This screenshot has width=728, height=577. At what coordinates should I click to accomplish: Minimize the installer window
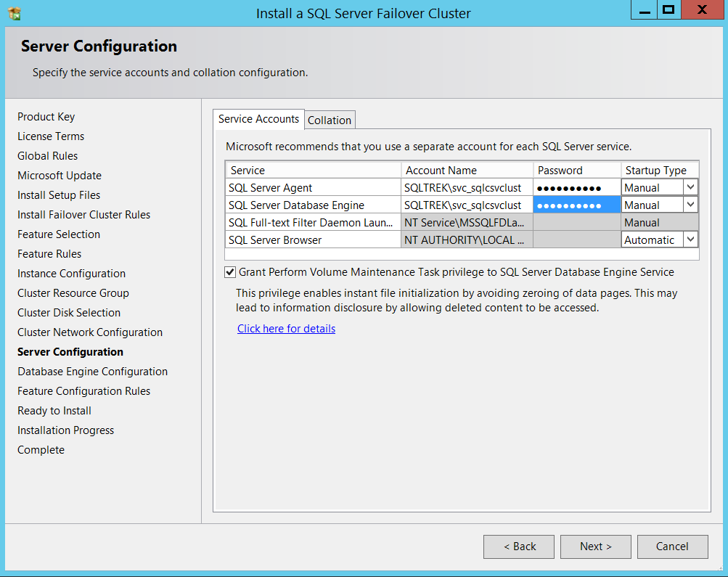click(x=642, y=10)
